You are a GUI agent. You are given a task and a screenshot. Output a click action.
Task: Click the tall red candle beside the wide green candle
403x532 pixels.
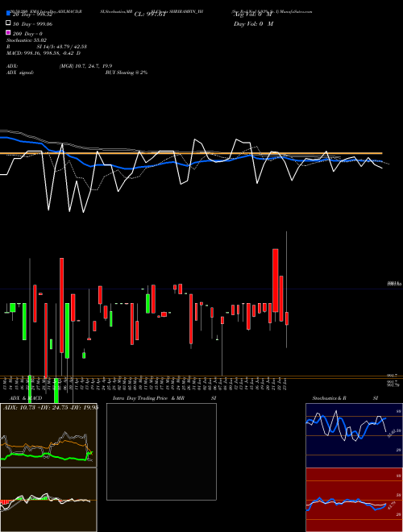[x=61, y=305]
